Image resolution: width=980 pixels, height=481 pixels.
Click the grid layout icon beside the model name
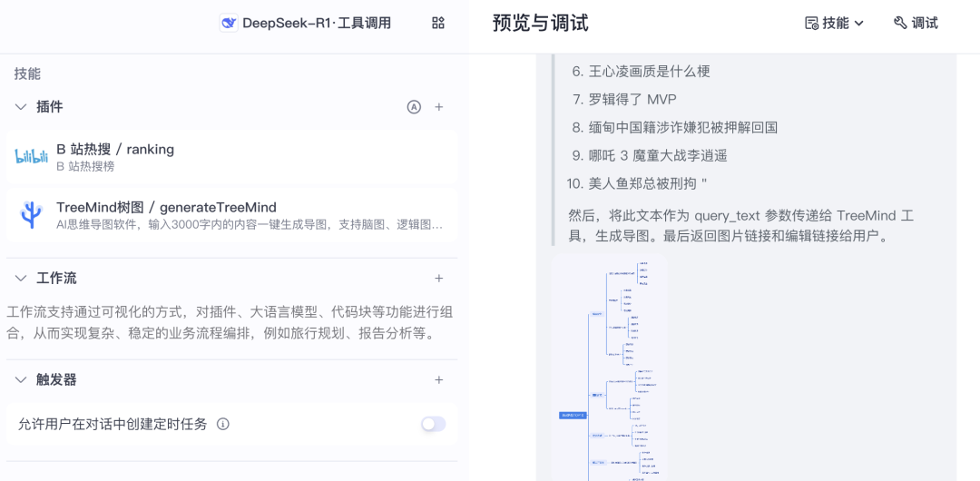[438, 24]
